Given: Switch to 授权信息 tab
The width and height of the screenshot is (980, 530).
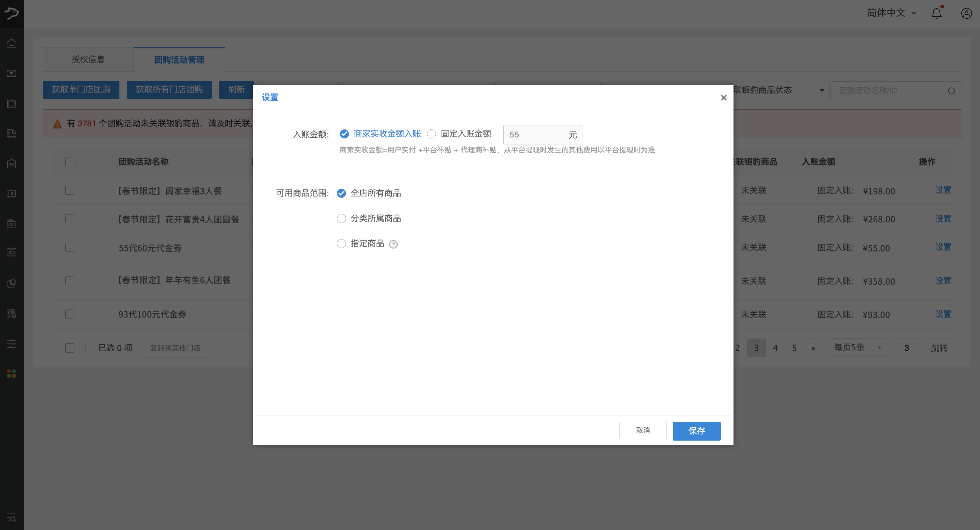Looking at the screenshot, I should pos(88,59).
